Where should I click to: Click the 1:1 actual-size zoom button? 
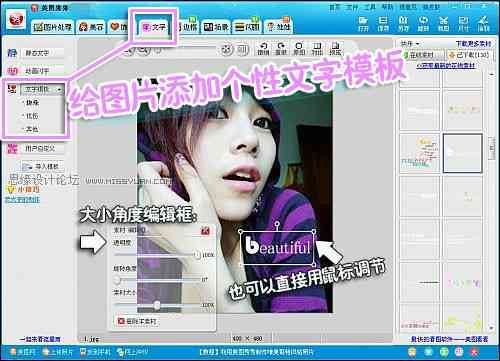point(243,50)
